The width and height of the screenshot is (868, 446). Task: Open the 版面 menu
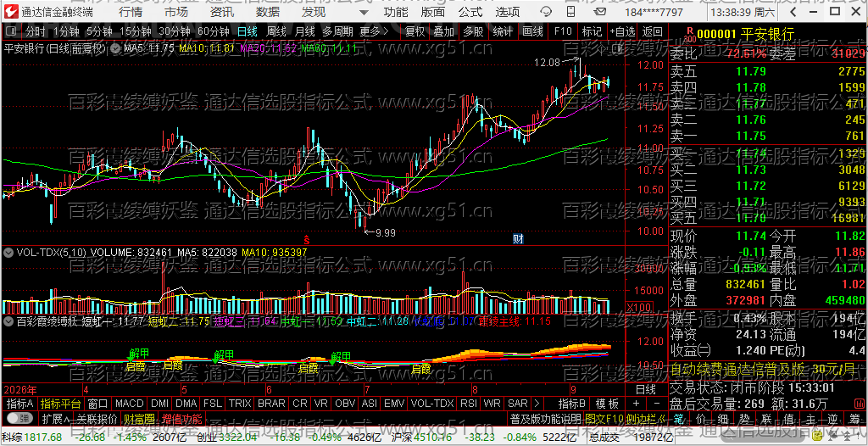click(433, 12)
